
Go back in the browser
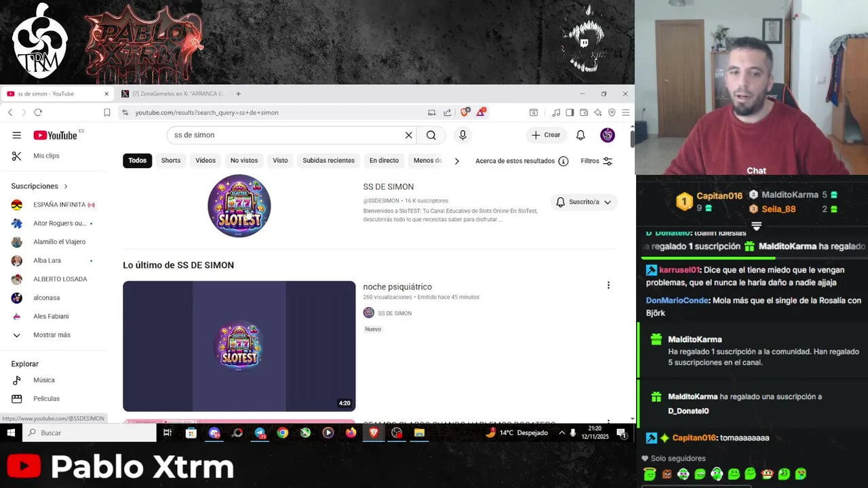click(x=10, y=113)
